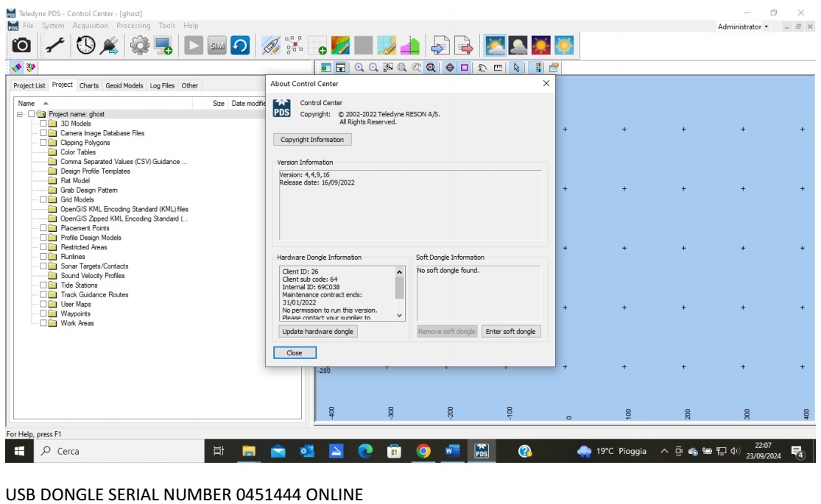Expand hidden icons in the system tray
This screenshot has width=821, height=504.
(665, 451)
